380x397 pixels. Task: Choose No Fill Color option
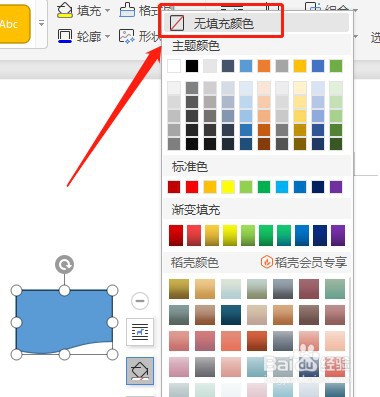[x=256, y=23]
